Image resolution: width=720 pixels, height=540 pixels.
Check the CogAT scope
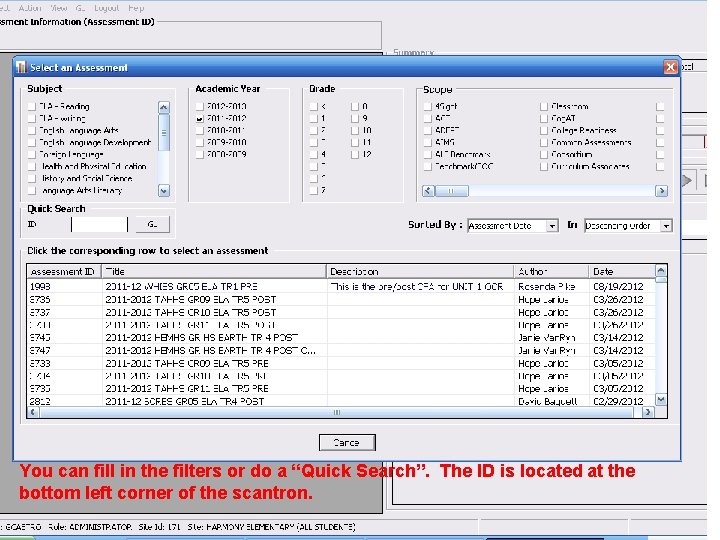(544, 118)
